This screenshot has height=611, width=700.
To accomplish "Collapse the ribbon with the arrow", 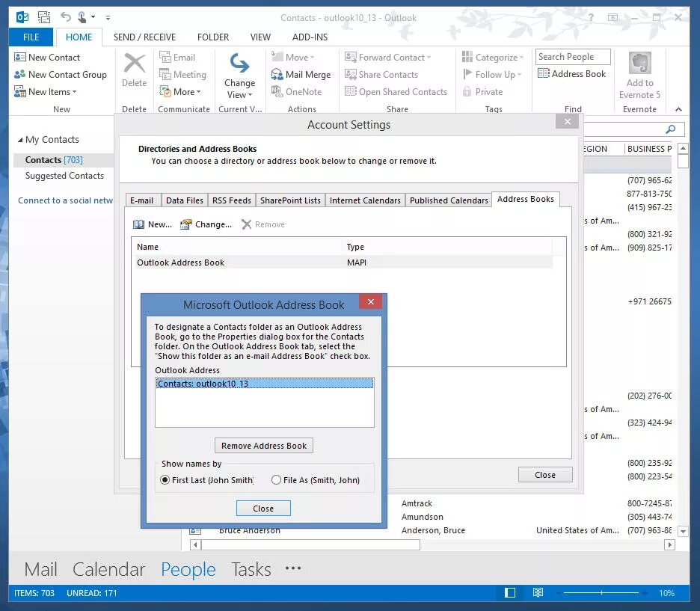I will [678, 109].
